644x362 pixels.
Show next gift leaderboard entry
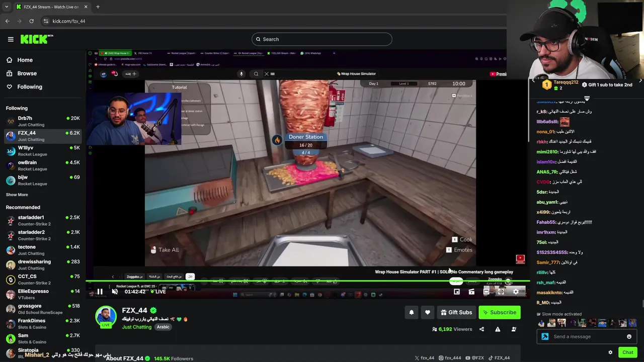click(640, 80)
